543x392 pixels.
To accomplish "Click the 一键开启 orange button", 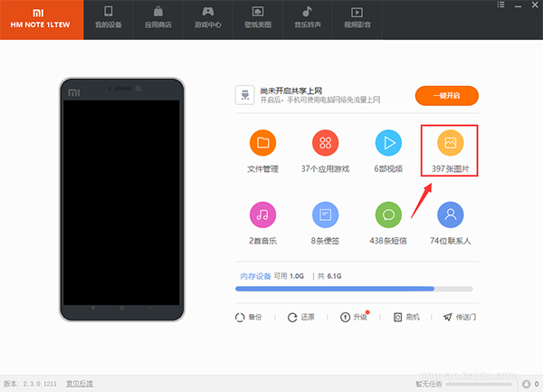I will tap(446, 95).
